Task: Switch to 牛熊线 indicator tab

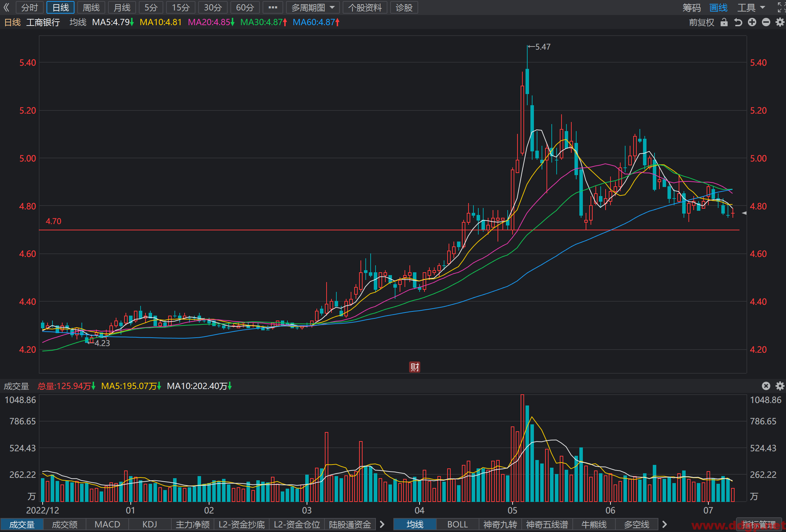Action: tap(594, 524)
